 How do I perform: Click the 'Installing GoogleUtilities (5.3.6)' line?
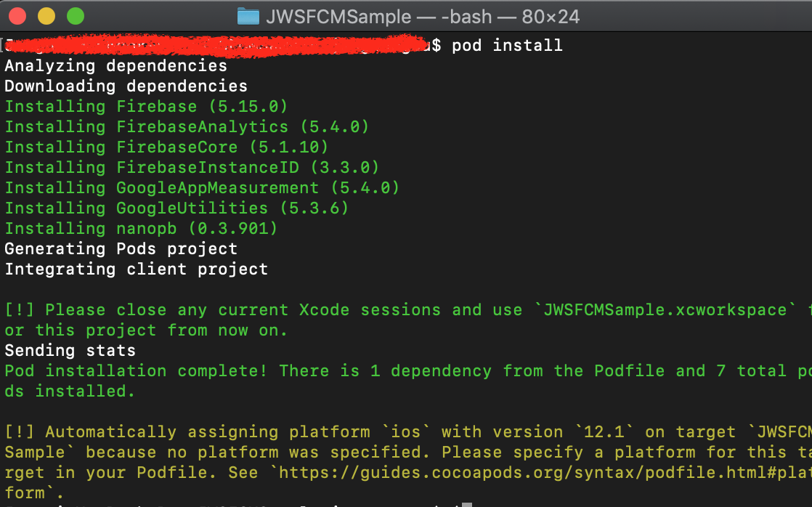(176, 208)
